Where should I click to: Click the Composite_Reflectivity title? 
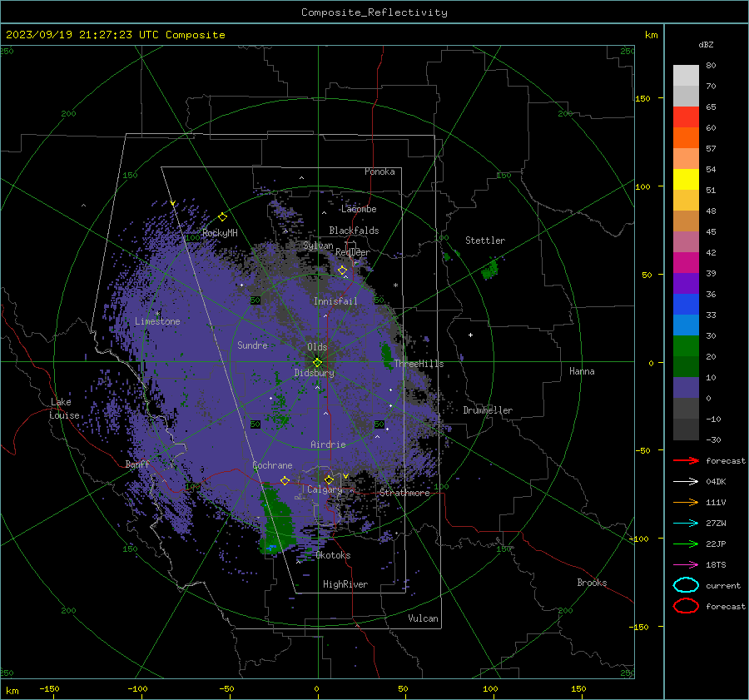(374, 12)
